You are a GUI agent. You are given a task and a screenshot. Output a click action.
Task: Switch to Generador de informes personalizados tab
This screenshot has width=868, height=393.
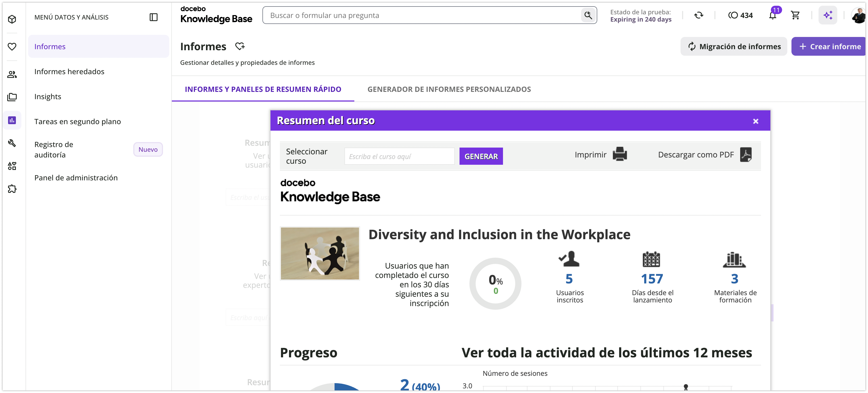click(449, 89)
